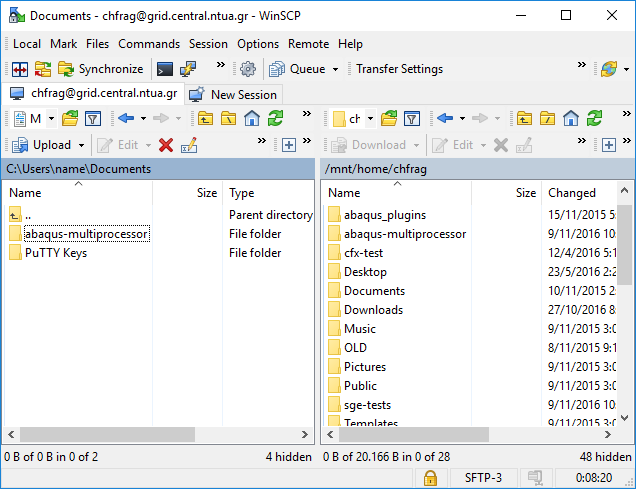The height and width of the screenshot is (489, 636).
Task: Open the Commands menu
Action: click(149, 44)
